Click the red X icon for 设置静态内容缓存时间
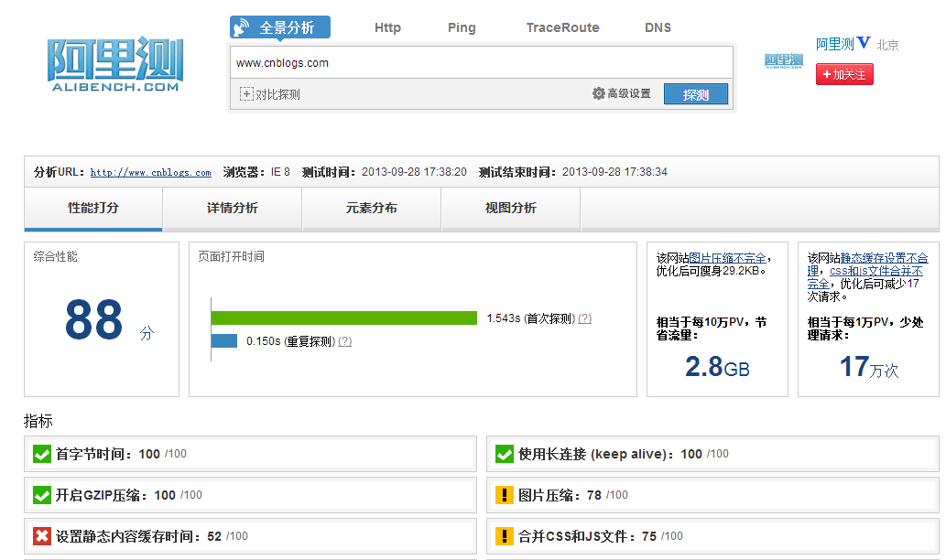This screenshot has height=560, width=946. tap(41, 536)
